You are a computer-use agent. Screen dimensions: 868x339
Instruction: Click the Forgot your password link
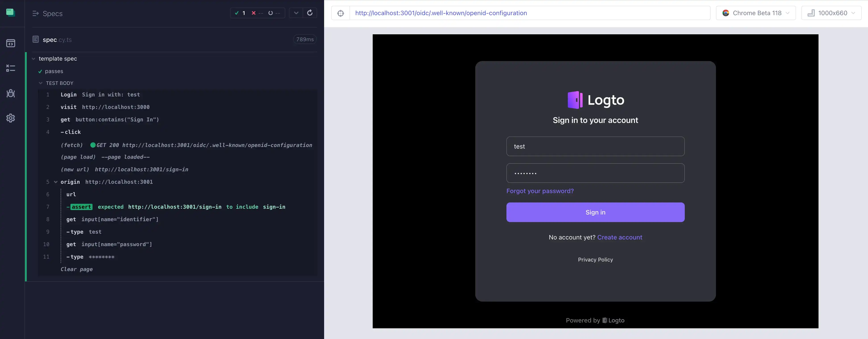pyautogui.click(x=540, y=191)
